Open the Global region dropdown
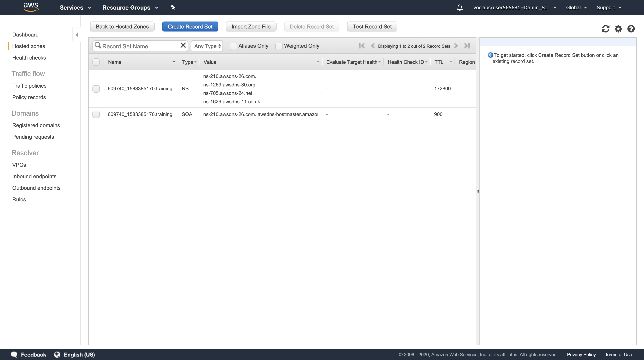Viewport: 644px width, 360px height. coord(576,7)
